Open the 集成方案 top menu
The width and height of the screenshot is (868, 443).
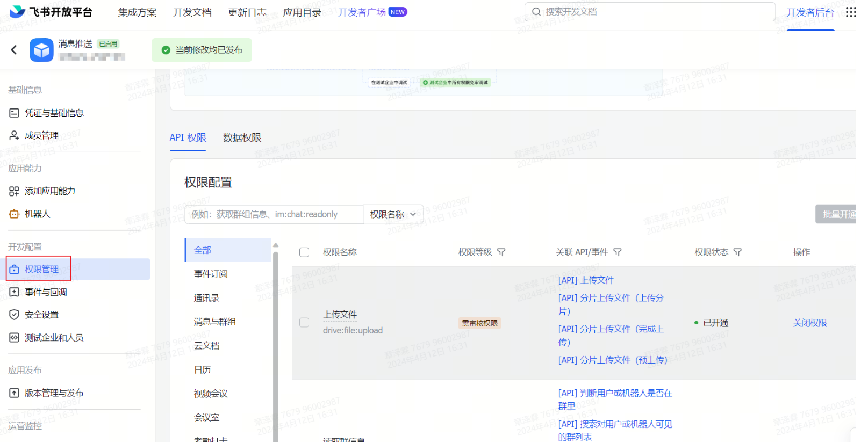click(x=137, y=12)
